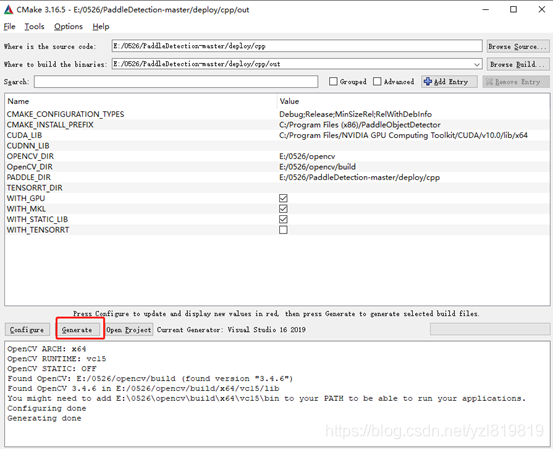Click the E:/0526/opencv value
The height and width of the screenshot is (449, 553).
pyautogui.click(x=307, y=156)
